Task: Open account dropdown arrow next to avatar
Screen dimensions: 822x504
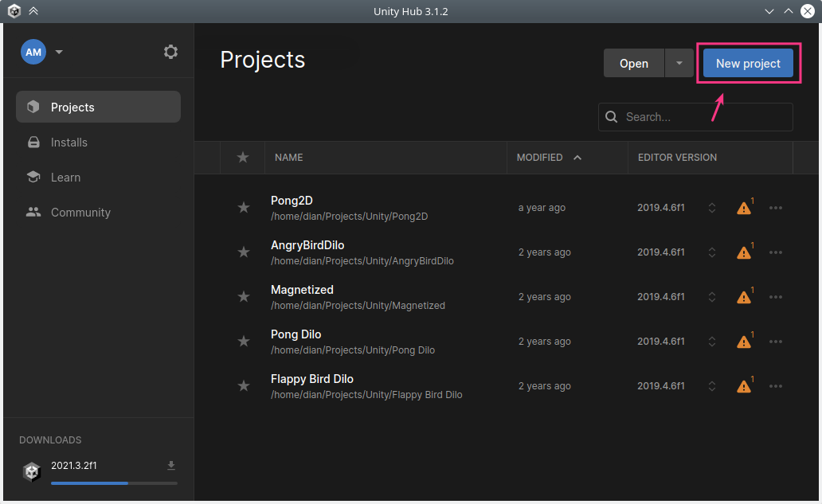Action: [59, 53]
